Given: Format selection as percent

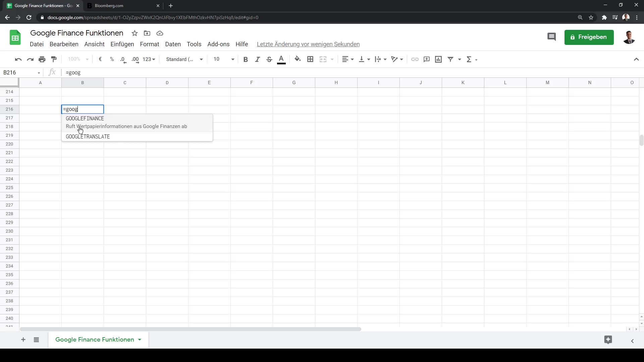Looking at the screenshot, I should 112,59.
